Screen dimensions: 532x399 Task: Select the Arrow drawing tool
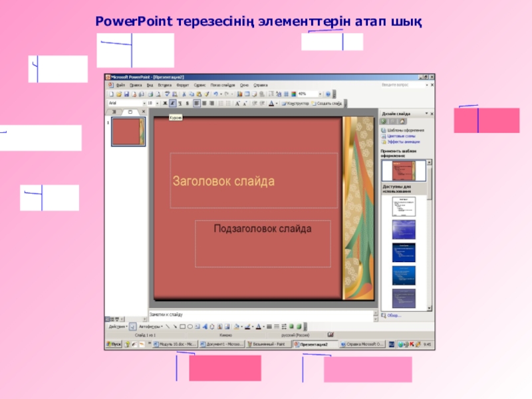click(x=175, y=327)
